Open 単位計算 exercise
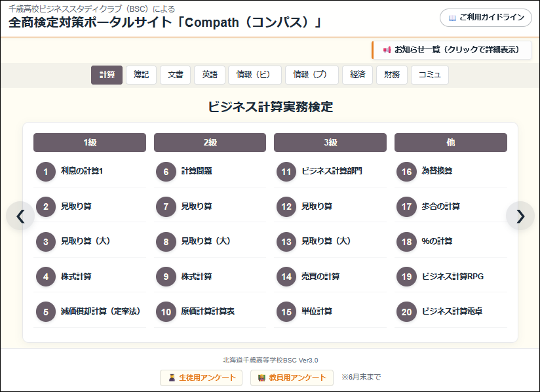 (x=317, y=311)
